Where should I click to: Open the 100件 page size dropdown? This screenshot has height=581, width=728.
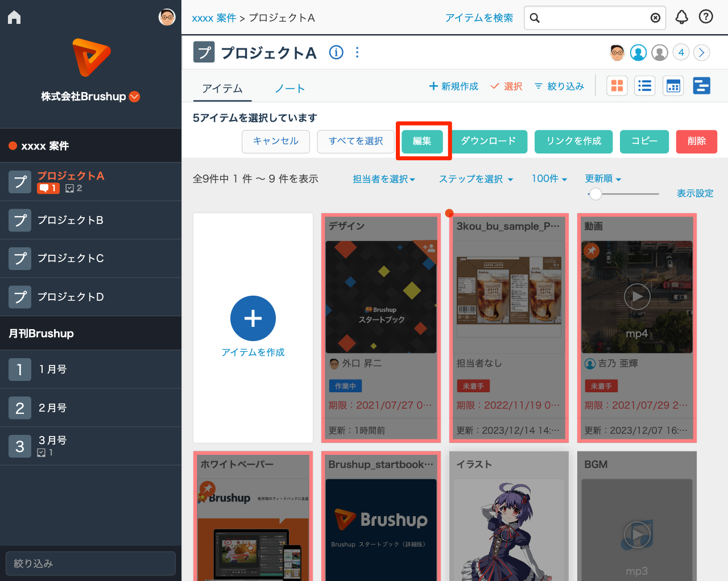549,179
